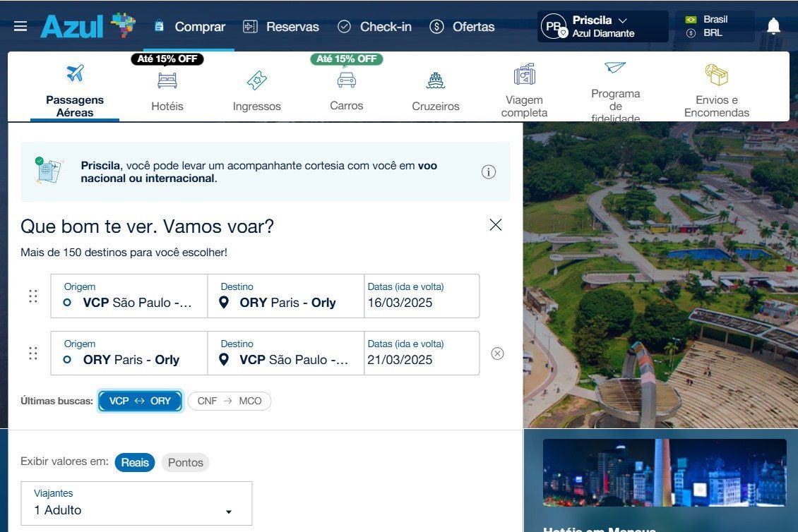
Task: Select the VCP ↔ ORY recent search
Action: (140, 401)
